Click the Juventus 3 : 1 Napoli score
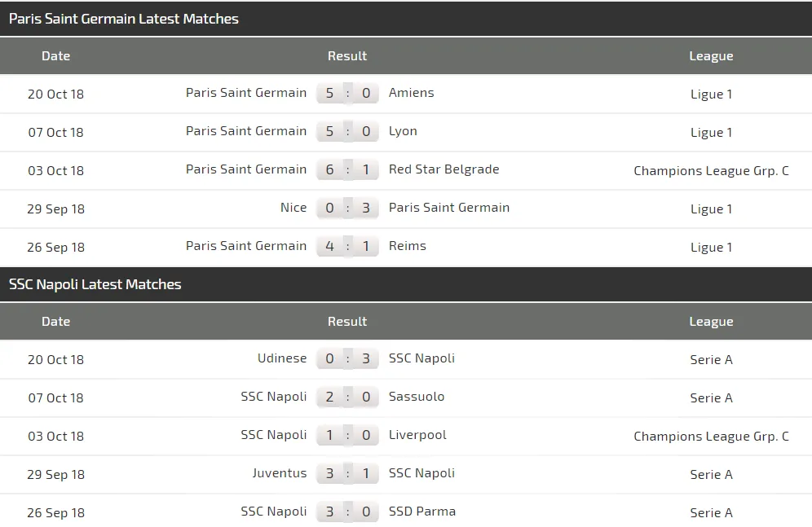Viewport: 812px width, 527px height. pos(347,473)
